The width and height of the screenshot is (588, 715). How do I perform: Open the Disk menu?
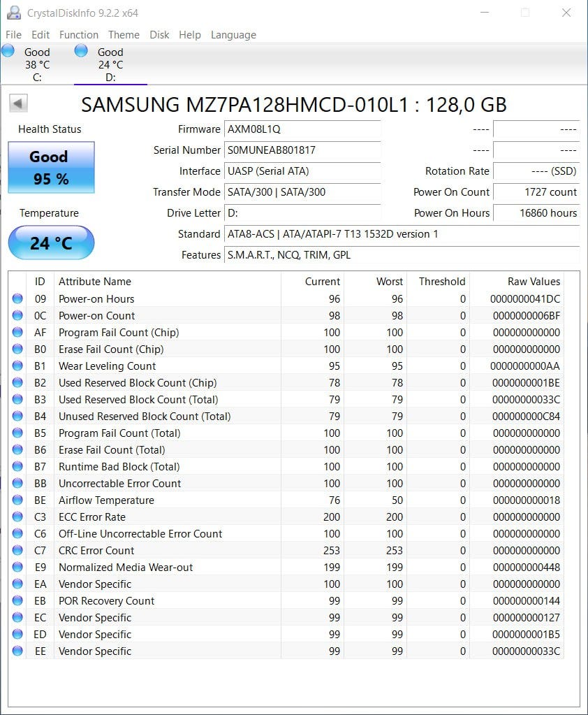point(159,35)
